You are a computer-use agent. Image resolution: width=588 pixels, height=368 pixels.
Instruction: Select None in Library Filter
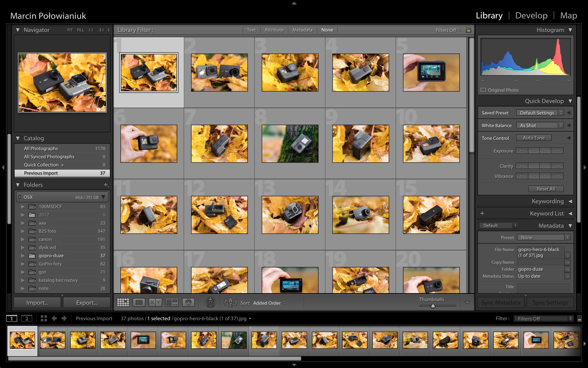(x=327, y=30)
